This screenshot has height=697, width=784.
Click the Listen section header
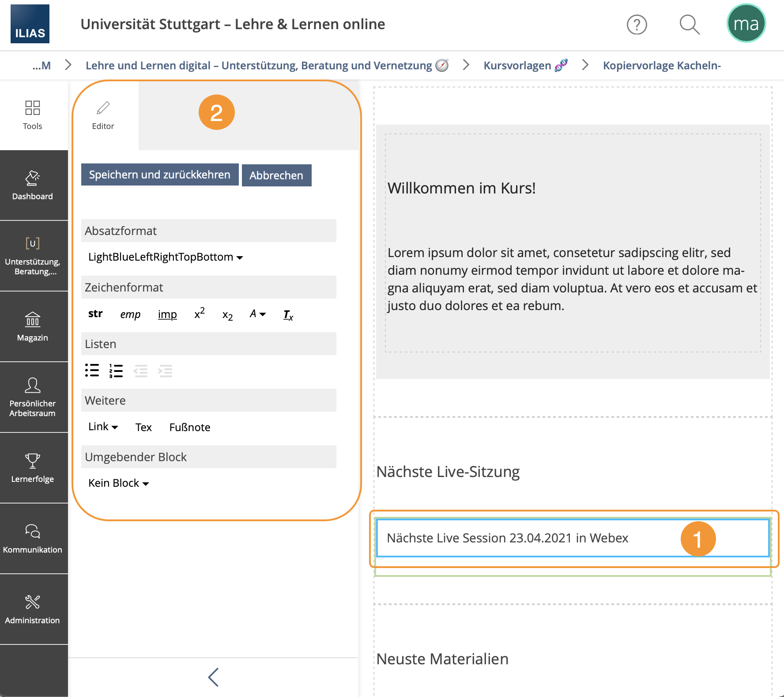[x=209, y=344]
